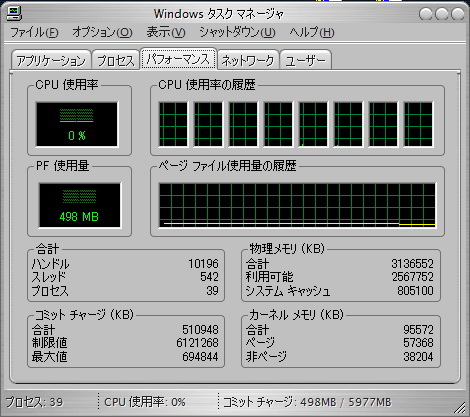Click the CPU usage meter showing 0 %
Image resolution: width=470 pixels, height=417 pixels.
click(x=77, y=124)
